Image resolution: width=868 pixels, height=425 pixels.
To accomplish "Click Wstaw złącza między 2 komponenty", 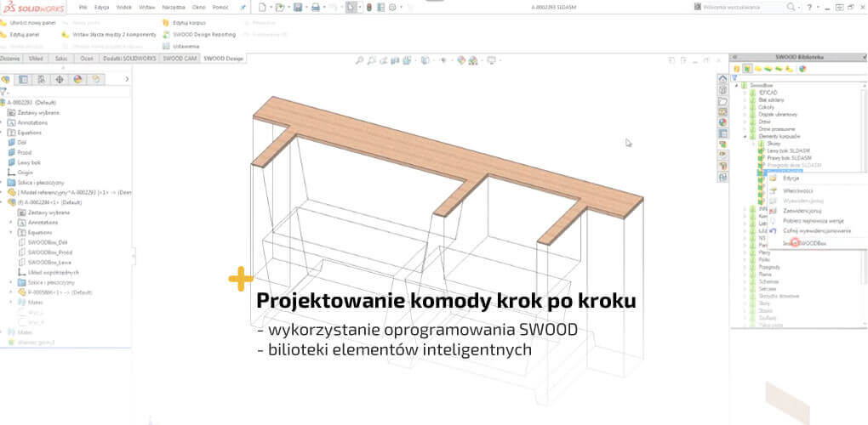I will [109, 34].
